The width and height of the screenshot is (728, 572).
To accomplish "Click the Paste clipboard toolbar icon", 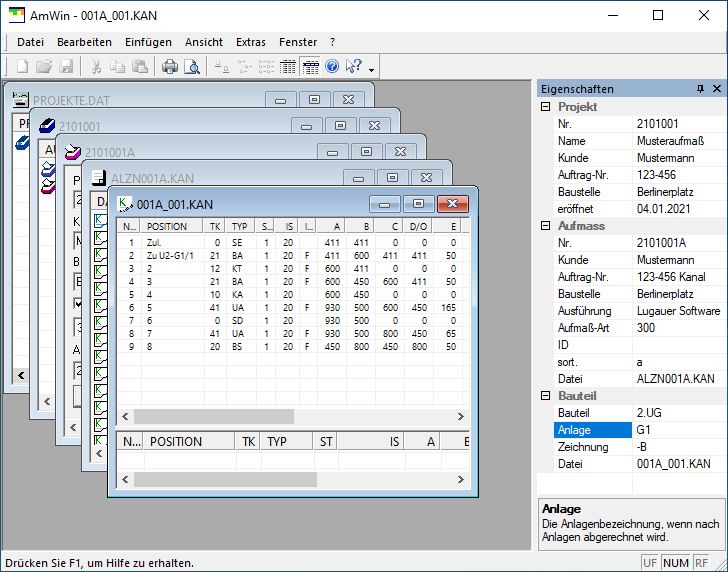I will pos(140,66).
